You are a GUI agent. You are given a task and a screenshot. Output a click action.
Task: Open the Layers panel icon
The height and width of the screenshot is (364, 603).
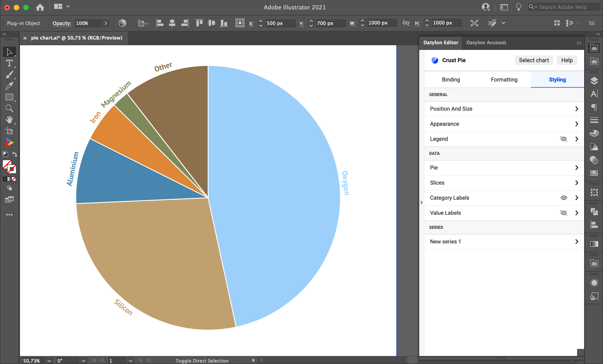594,80
